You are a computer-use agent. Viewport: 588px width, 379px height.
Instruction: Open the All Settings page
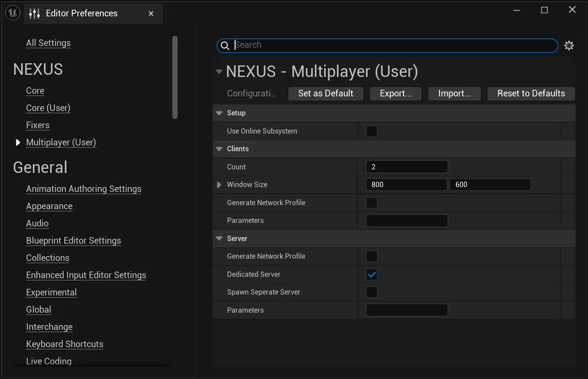(48, 43)
